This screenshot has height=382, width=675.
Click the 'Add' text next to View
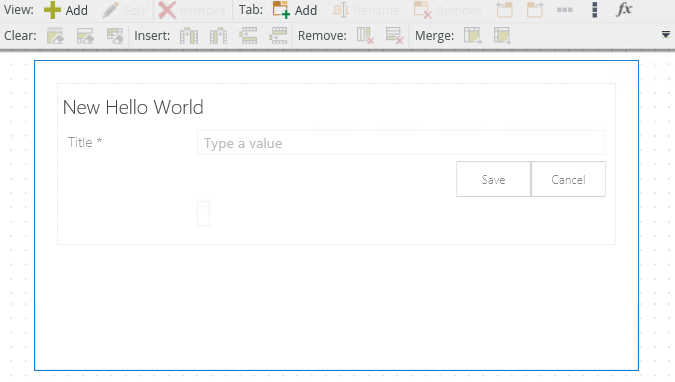(77, 10)
